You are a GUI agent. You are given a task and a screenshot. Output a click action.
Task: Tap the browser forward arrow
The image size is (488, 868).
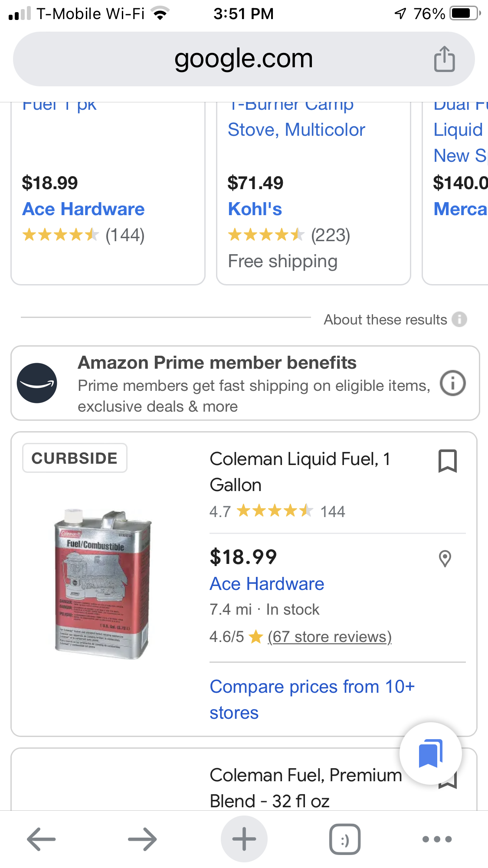[x=142, y=839]
